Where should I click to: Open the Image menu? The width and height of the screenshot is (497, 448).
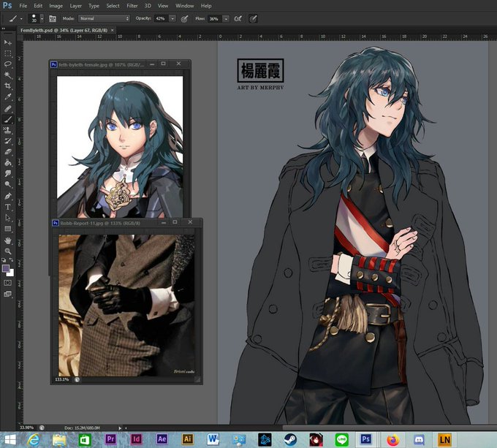click(x=56, y=6)
